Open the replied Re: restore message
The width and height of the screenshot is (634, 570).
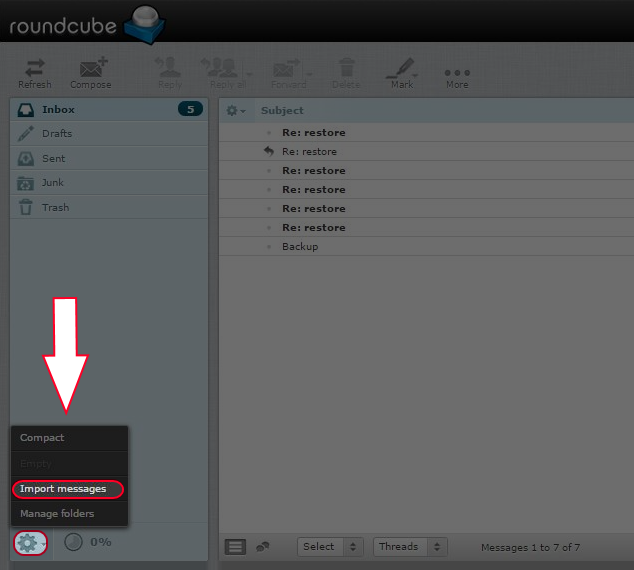[426, 152]
